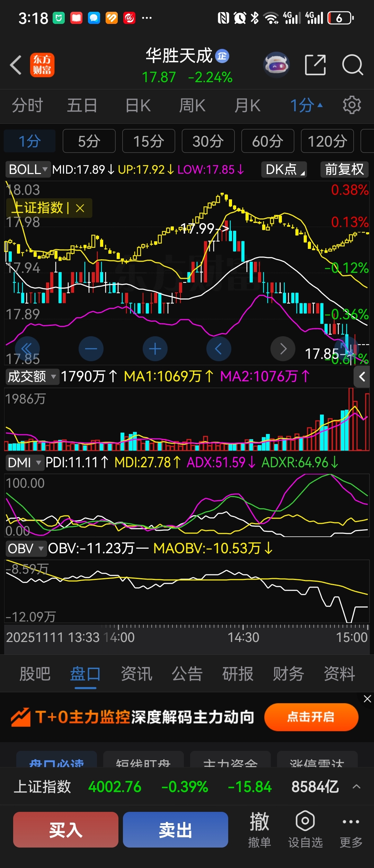The width and height of the screenshot is (374, 868).
Task: Open the 资料 tab
Action: (339, 674)
